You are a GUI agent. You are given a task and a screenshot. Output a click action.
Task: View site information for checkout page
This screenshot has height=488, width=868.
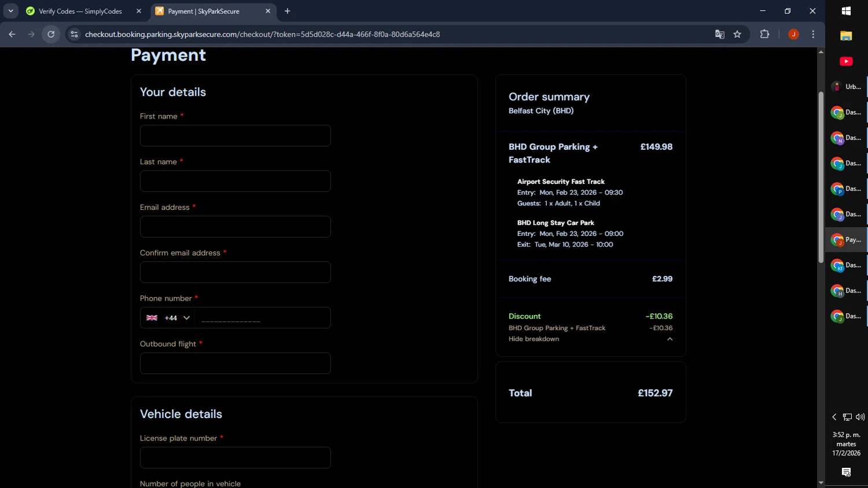tap(74, 34)
